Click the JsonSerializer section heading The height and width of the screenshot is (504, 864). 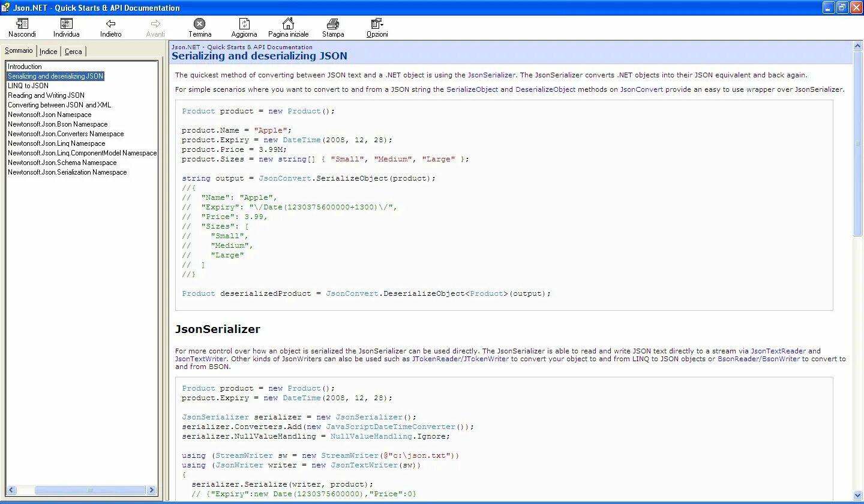pos(218,329)
